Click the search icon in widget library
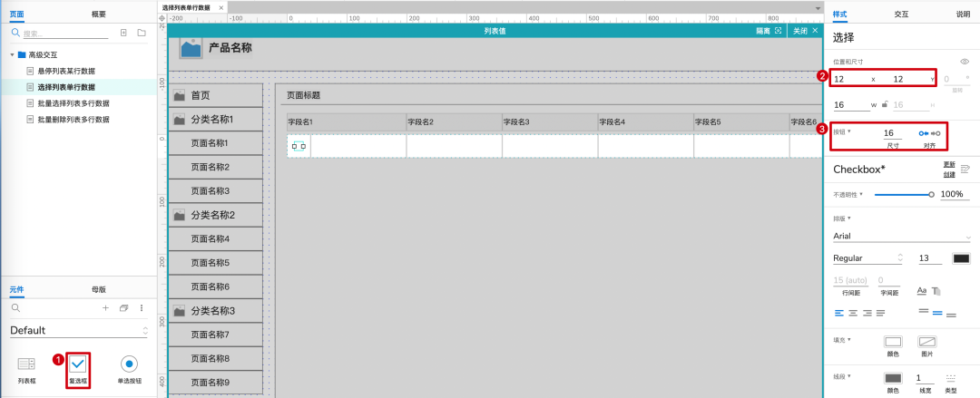This screenshot has height=398, width=980. click(16, 308)
